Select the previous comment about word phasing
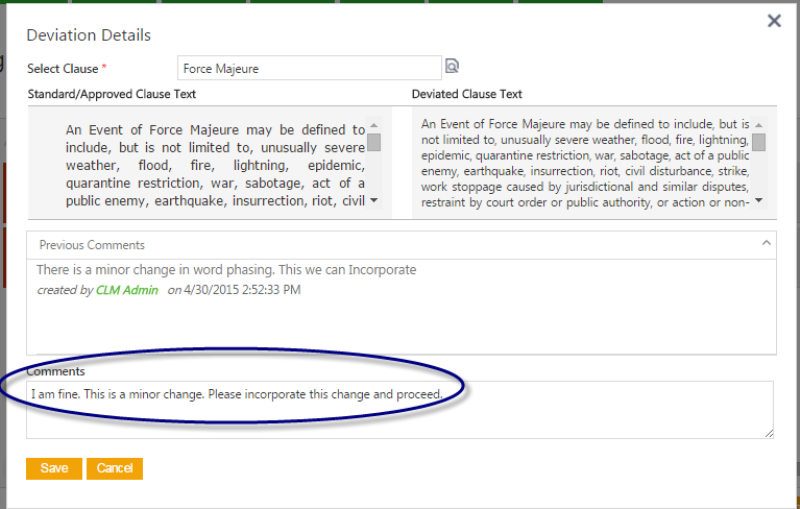 (226, 270)
